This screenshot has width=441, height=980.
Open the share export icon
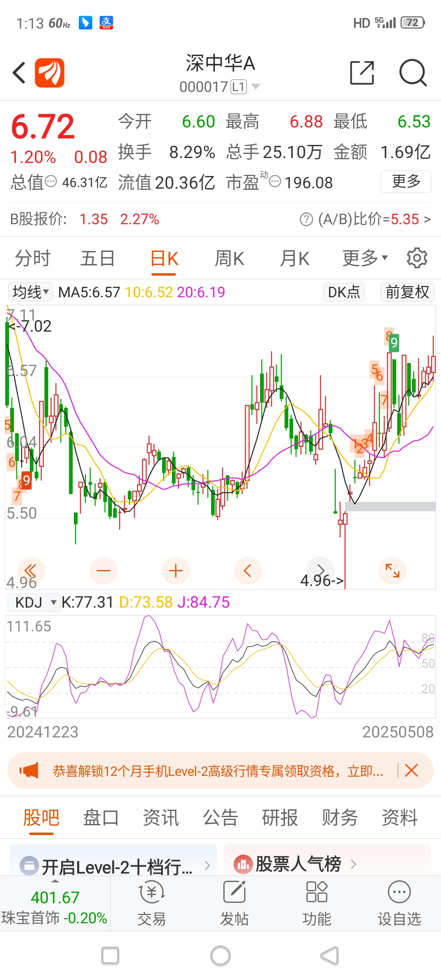click(362, 73)
